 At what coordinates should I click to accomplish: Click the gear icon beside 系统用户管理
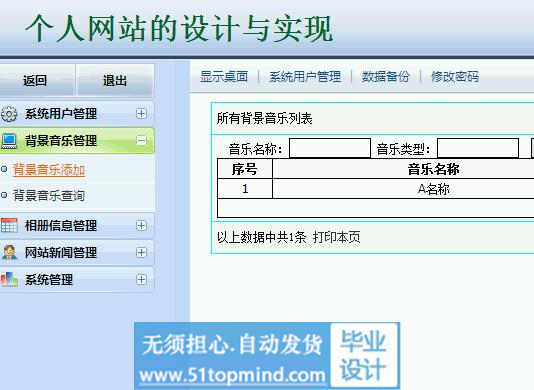click(9, 114)
